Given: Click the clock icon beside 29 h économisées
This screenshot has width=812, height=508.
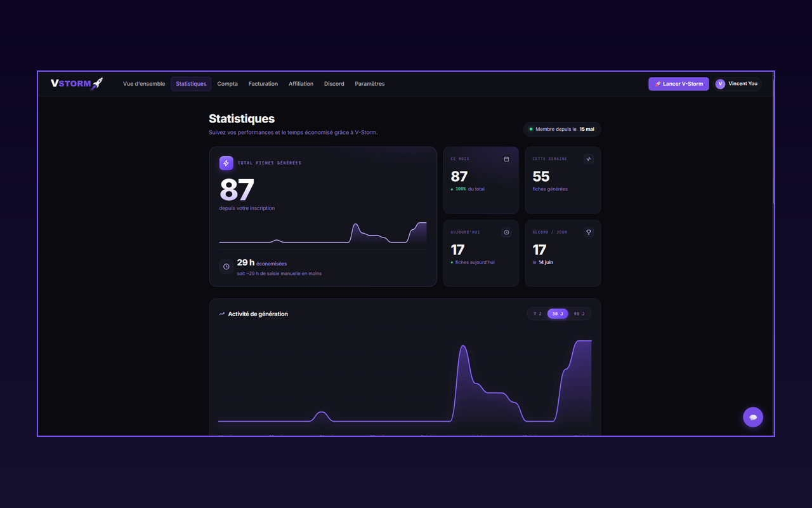Looking at the screenshot, I should coord(226,267).
